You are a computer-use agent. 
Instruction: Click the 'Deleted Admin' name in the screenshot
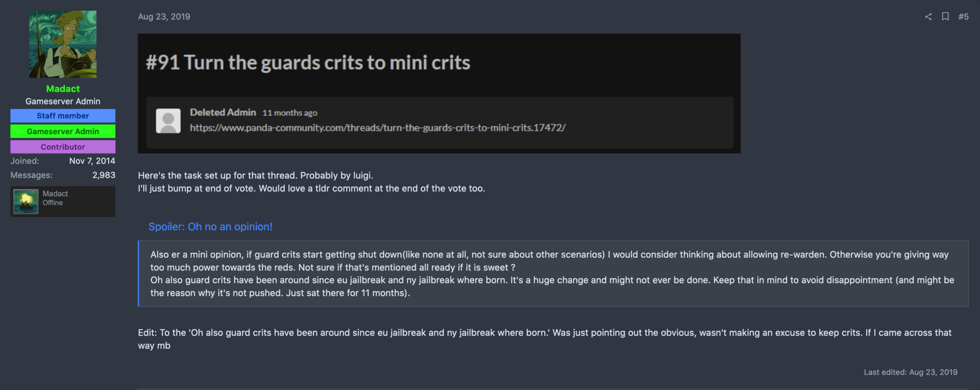[x=223, y=112]
